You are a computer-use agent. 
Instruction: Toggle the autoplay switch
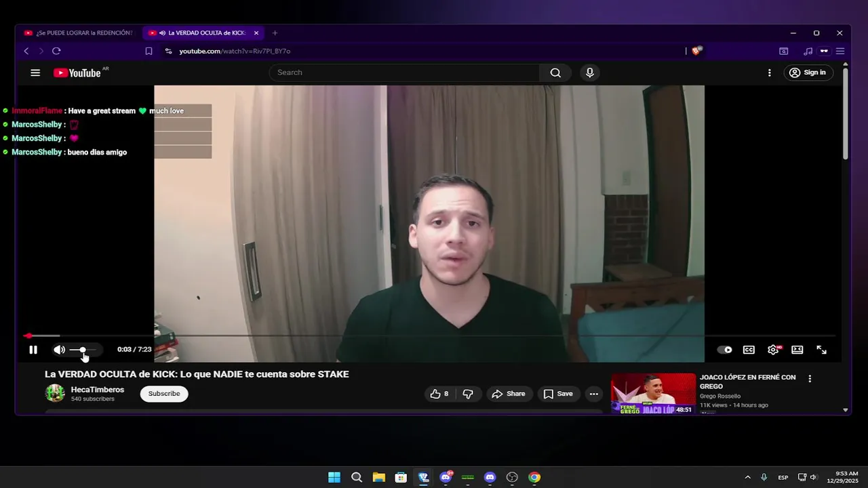pyautogui.click(x=724, y=350)
